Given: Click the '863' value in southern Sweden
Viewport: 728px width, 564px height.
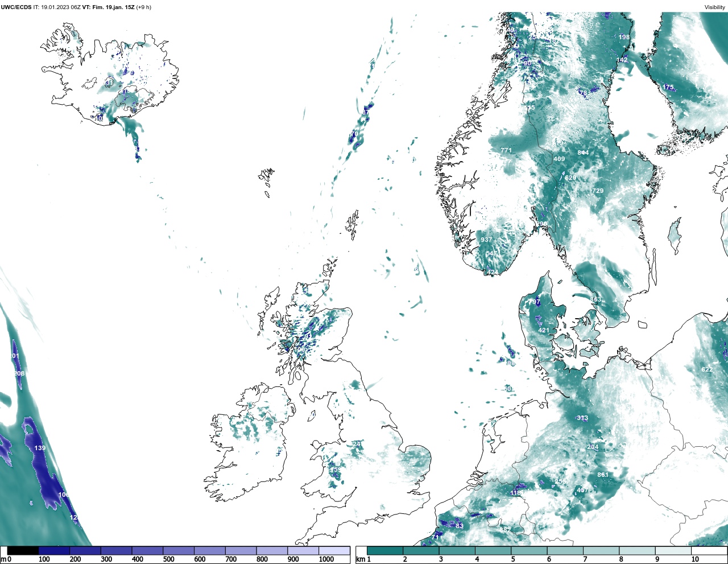Looking at the screenshot, I should (x=595, y=299).
